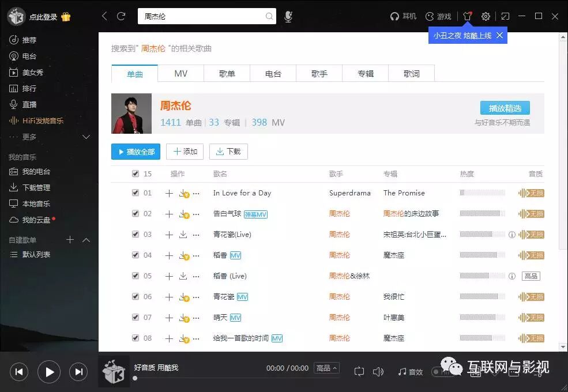Viewport: 568px width, 392px height.
Task: Click the search magnifier icon
Action: click(x=269, y=16)
